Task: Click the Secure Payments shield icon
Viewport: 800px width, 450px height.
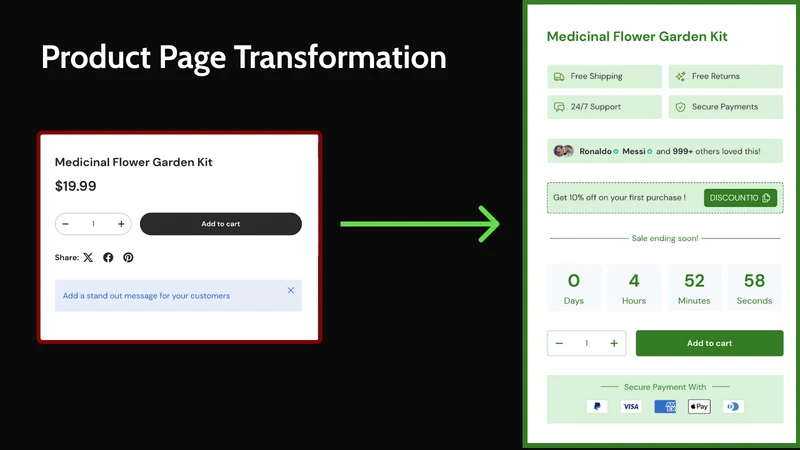Action: (x=680, y=107)
